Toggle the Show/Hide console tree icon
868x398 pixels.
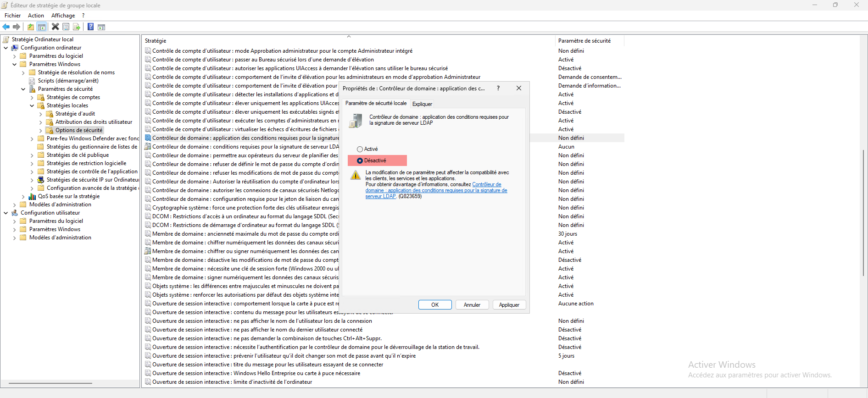point(42,27)
